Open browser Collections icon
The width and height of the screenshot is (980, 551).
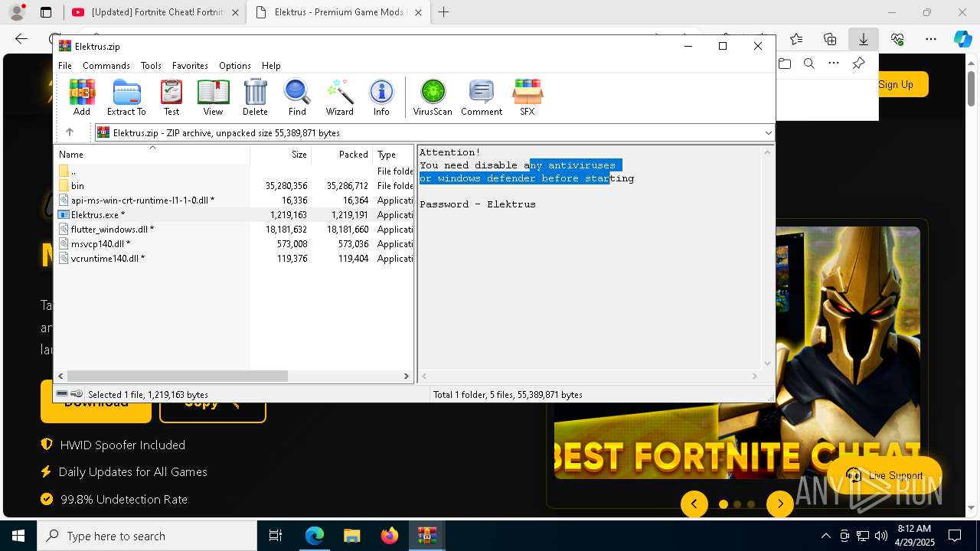point(830,39)
